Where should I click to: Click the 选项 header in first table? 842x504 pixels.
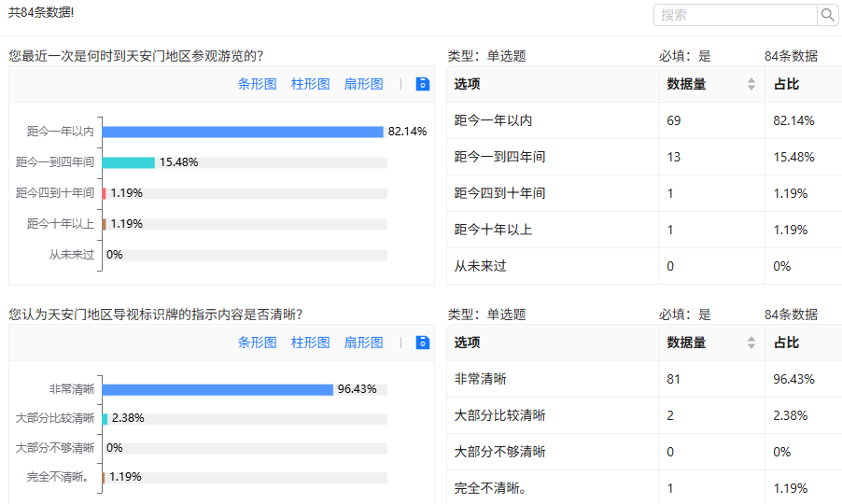click(468, 85)
